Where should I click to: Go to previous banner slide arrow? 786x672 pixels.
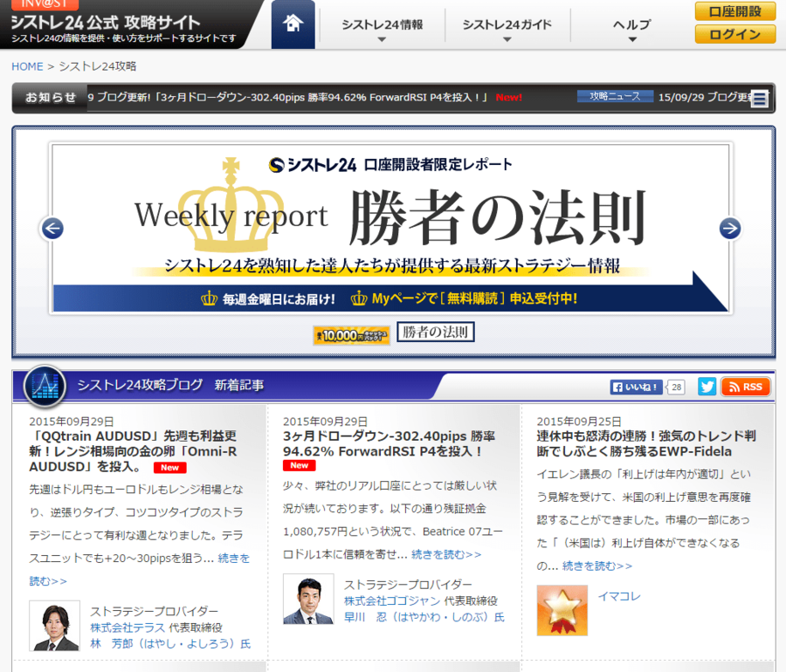click(52, 229)
